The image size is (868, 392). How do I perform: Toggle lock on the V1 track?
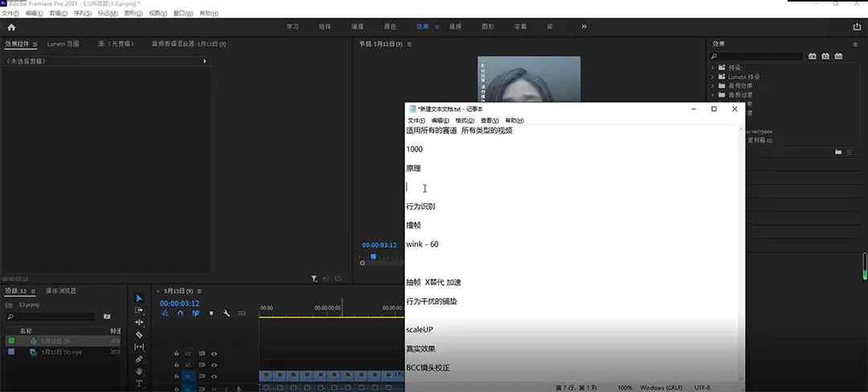tap(176, 376)
